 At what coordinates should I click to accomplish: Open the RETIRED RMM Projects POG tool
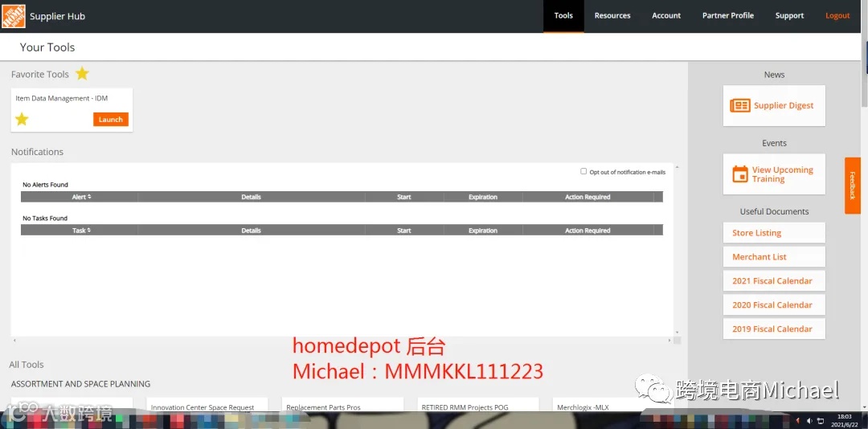tap(478, 406)
